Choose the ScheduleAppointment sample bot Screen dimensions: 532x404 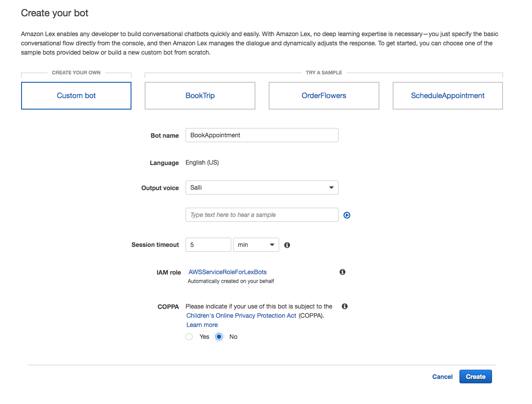pyautogui.click(x=448, y=95)
